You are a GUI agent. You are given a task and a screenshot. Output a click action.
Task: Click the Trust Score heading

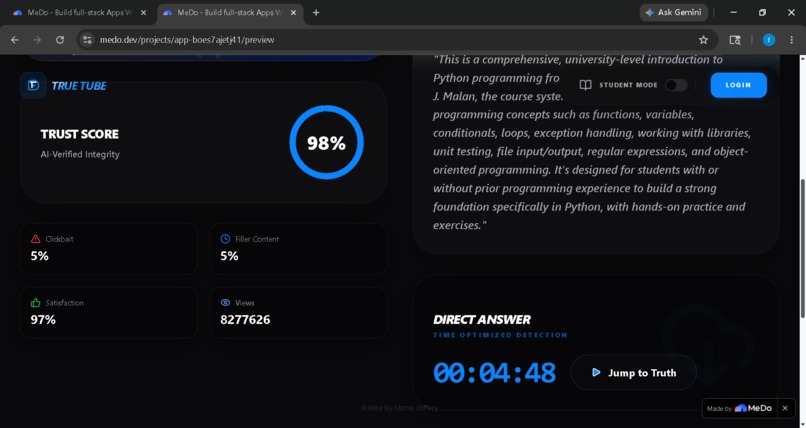80,134
